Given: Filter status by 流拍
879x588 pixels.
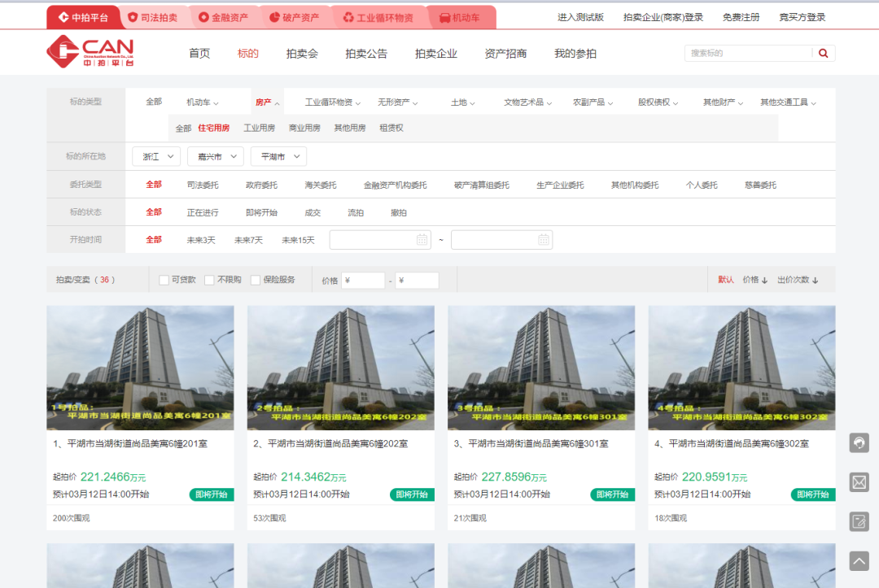Looking at the screenshot, I should [x=356, y=213].
